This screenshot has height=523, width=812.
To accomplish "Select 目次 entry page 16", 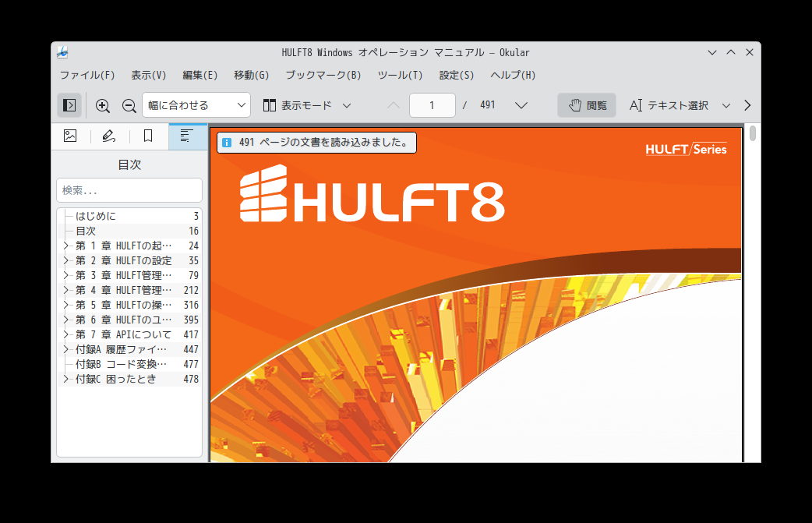I will 129,231.
